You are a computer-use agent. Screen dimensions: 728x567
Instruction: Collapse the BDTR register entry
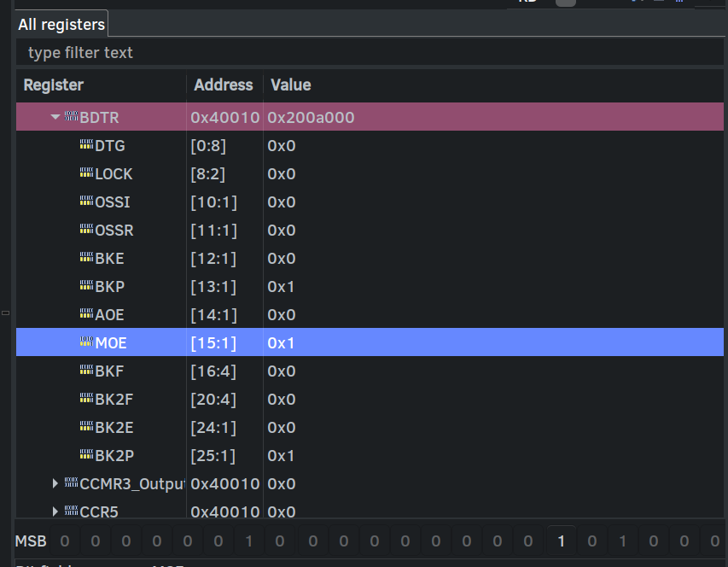[x=55, y=117]
